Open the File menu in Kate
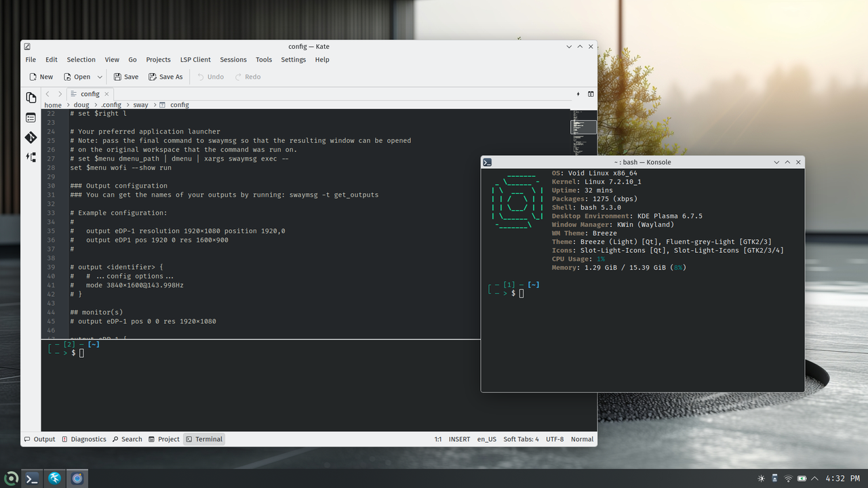The height and width of the screenshot is (488, 868). point(31,60)
